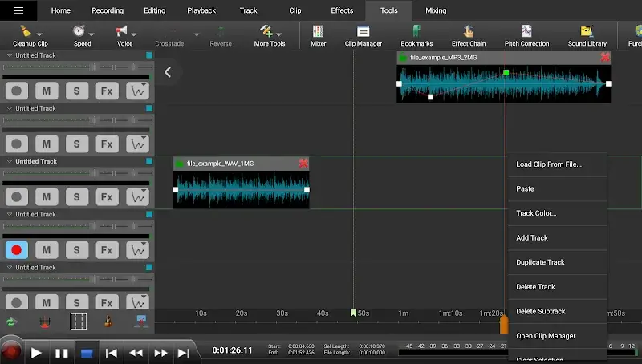Open the Sound Library
This screenshot has height=364, width=642.
pyautogui.click(x=587, y=34)
